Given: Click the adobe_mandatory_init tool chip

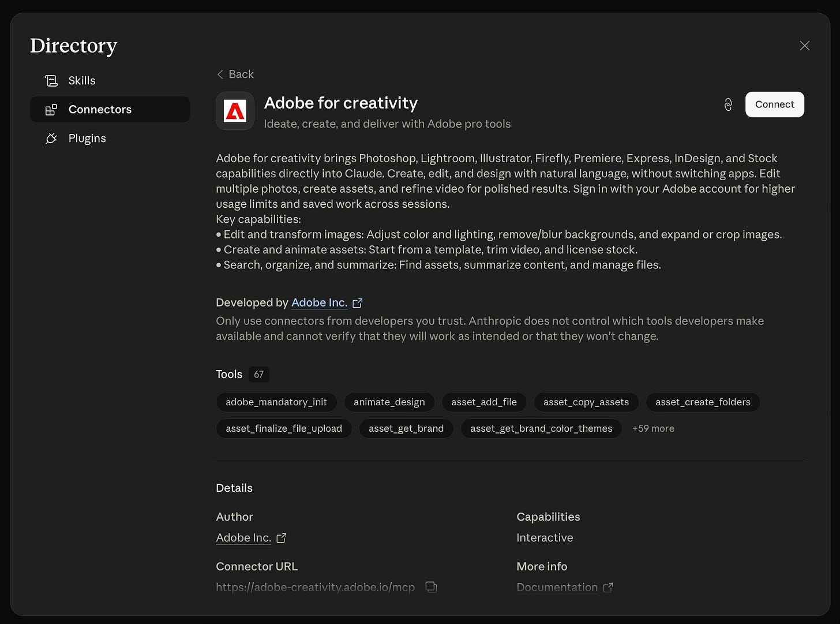Looking at the screenshot, I should (276, 402).
